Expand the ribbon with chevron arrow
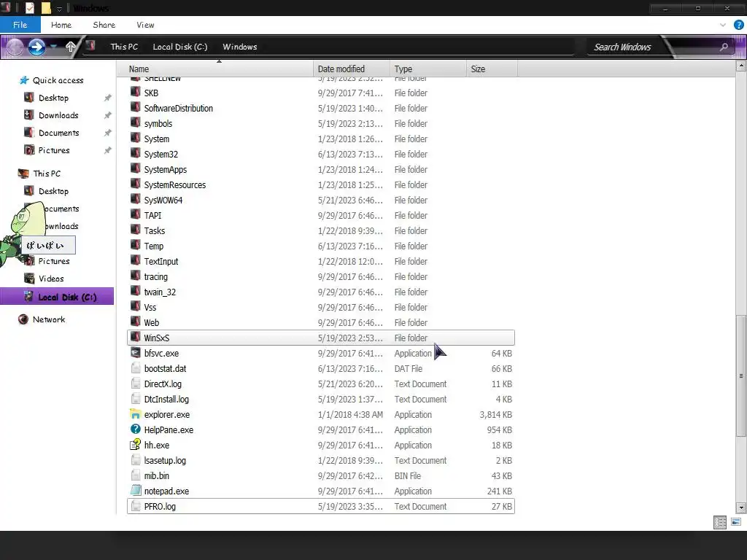This screenshot has width=747, height=560. 723,25
